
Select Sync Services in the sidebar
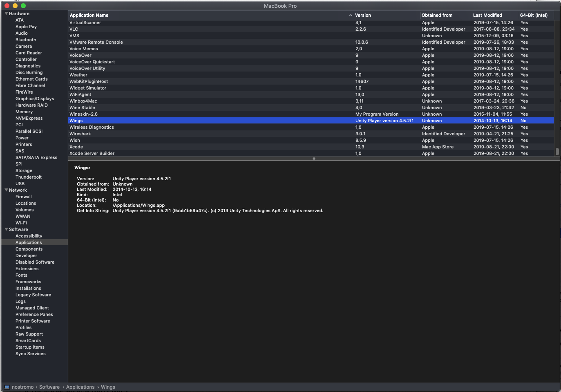(x=31, y=354)
